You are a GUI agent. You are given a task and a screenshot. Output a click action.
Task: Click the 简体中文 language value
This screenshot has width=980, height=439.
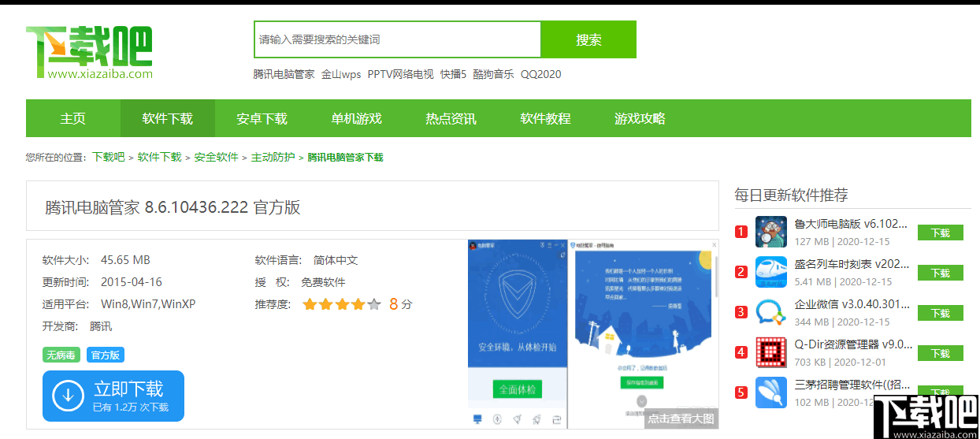tap(336, 260)
